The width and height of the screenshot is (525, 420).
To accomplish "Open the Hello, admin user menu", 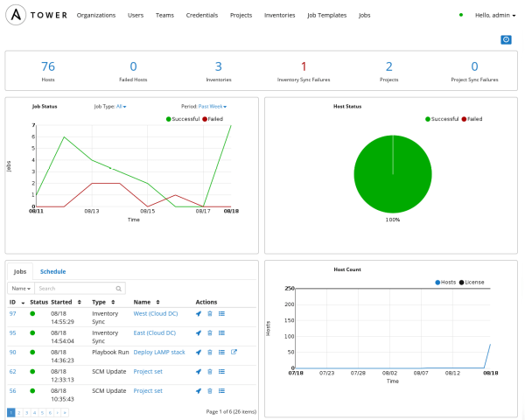I will [x=494, y=15].
